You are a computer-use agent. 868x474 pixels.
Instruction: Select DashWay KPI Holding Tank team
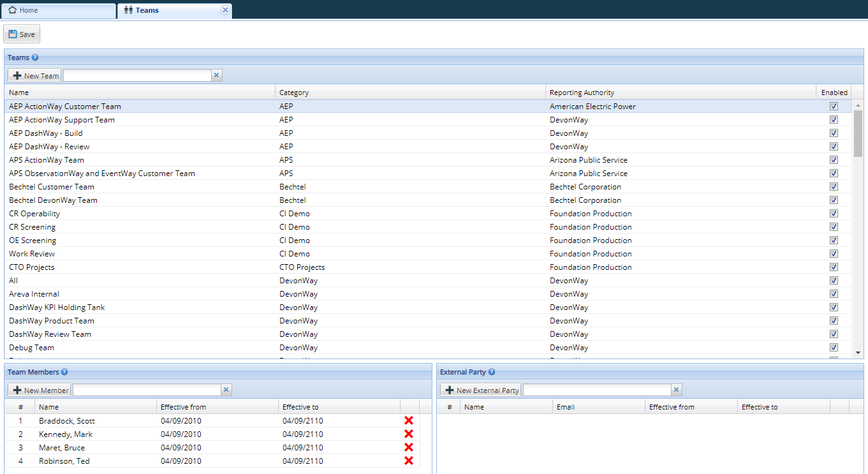[x=429, y=307]
